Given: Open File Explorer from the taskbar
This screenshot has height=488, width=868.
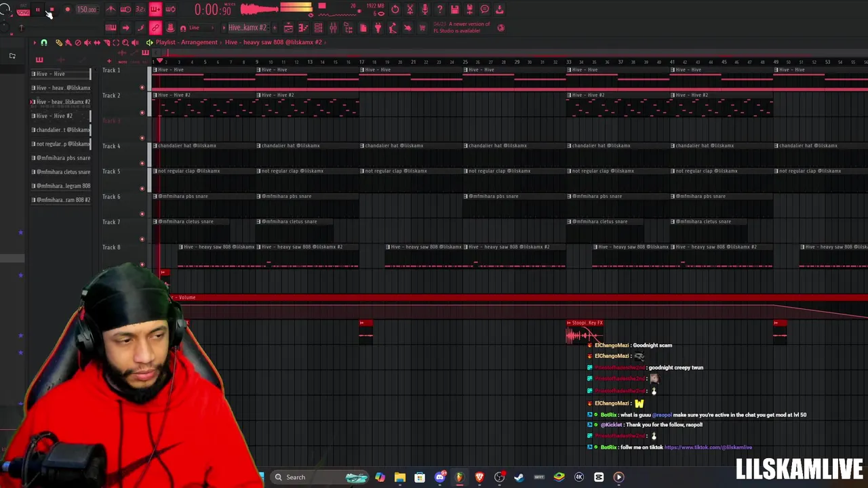Looking at the screenshot, I should click(399, 477).
